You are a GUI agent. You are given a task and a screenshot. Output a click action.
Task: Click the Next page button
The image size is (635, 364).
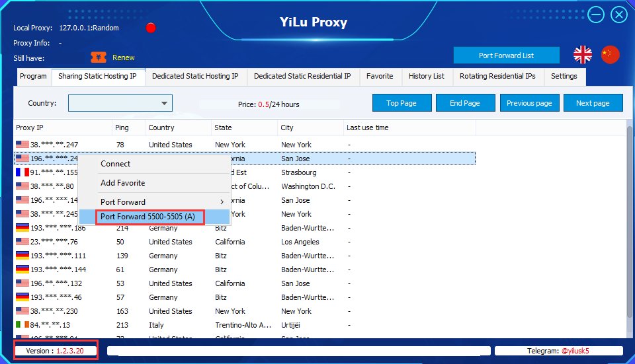(x=593, y=103)
